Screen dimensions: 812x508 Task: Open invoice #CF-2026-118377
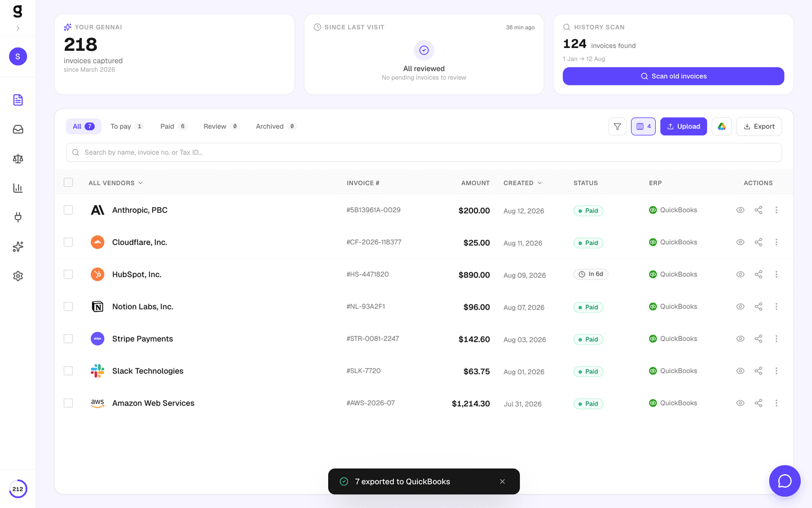374,242
